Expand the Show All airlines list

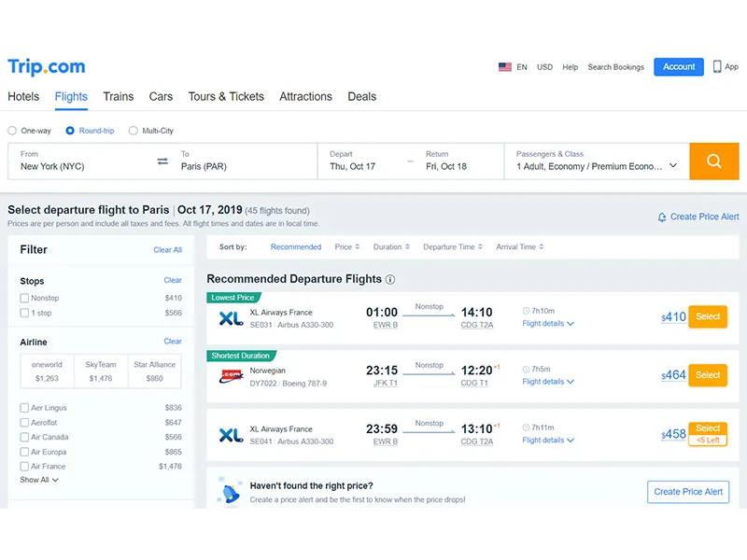[x=39, y=480]
